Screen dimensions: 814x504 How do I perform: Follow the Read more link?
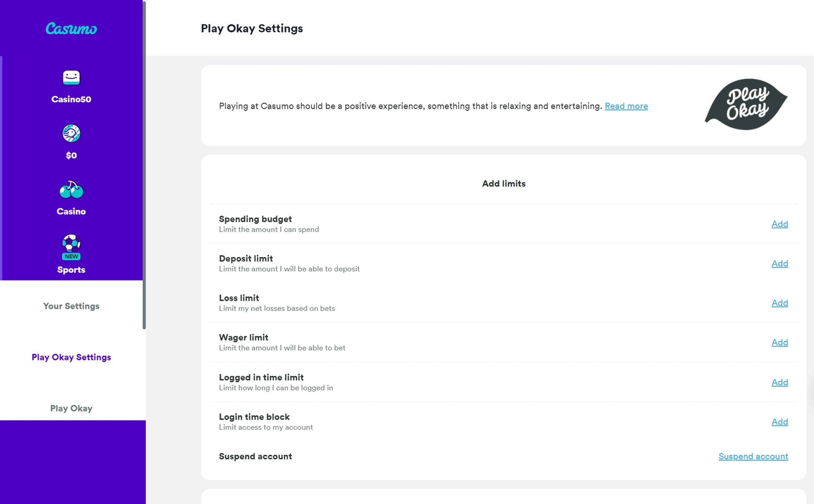626,106
